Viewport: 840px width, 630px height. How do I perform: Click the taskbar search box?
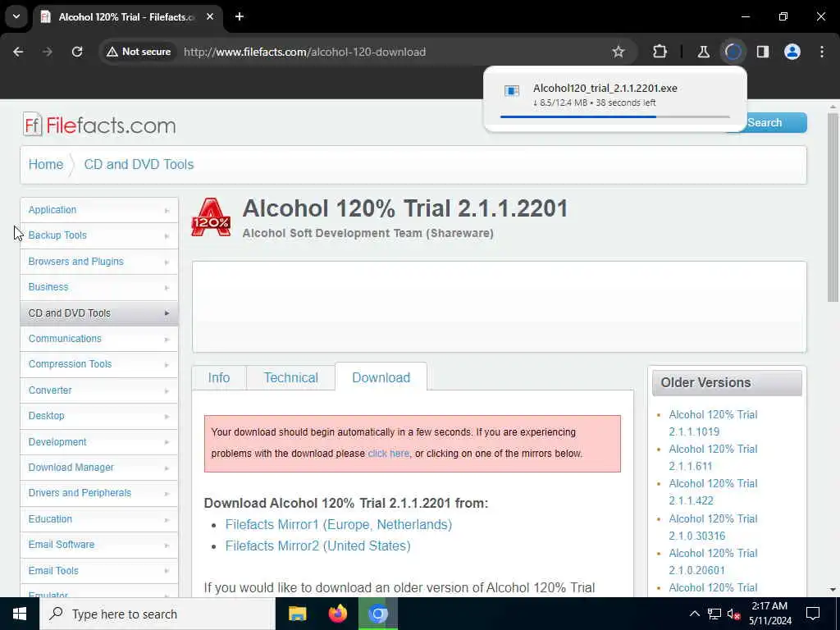157,614
